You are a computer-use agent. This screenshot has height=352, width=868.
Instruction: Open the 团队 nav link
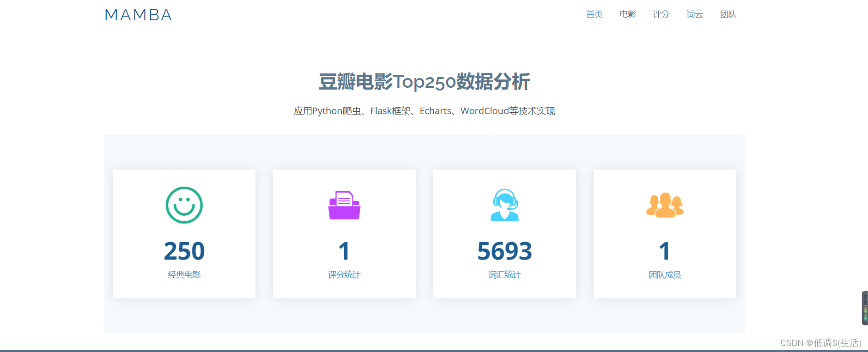[728, 14]
